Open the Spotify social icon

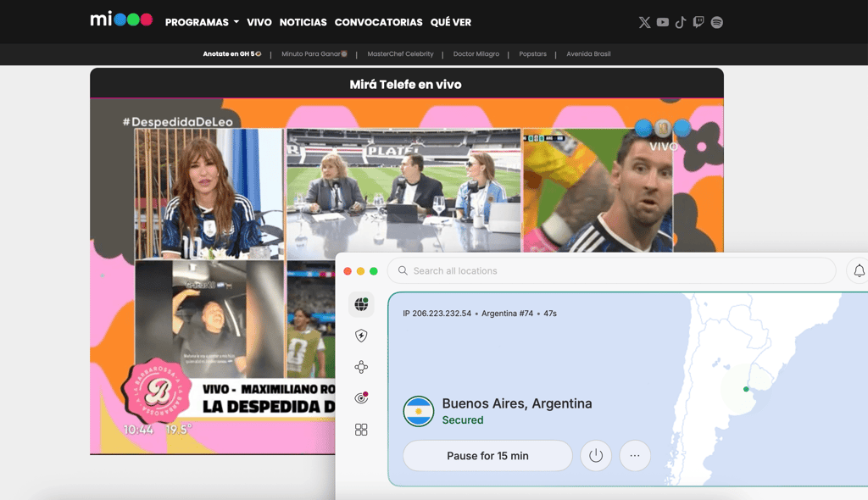tap(717, 22)
